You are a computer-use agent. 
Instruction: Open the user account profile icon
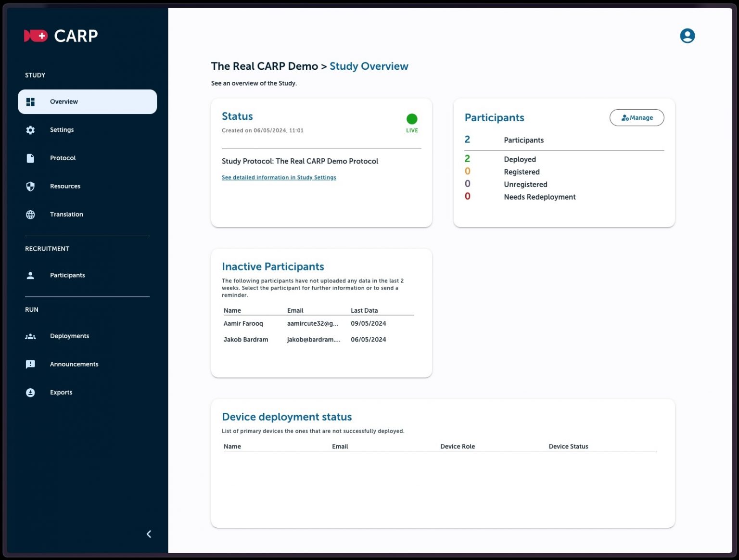coord(687,36)
